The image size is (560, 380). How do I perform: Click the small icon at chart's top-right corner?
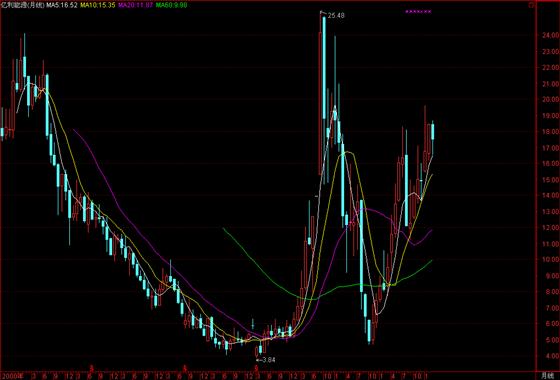(532, 5)
